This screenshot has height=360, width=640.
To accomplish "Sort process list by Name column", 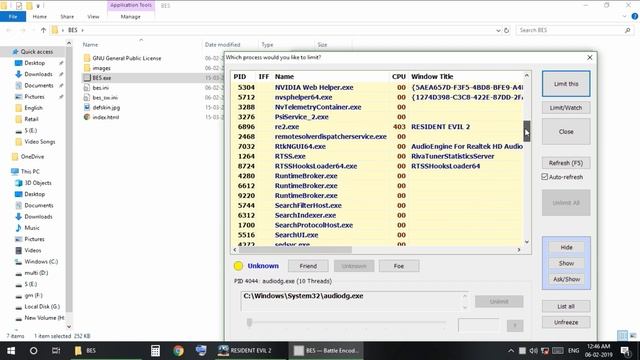I will coord(284,76).
